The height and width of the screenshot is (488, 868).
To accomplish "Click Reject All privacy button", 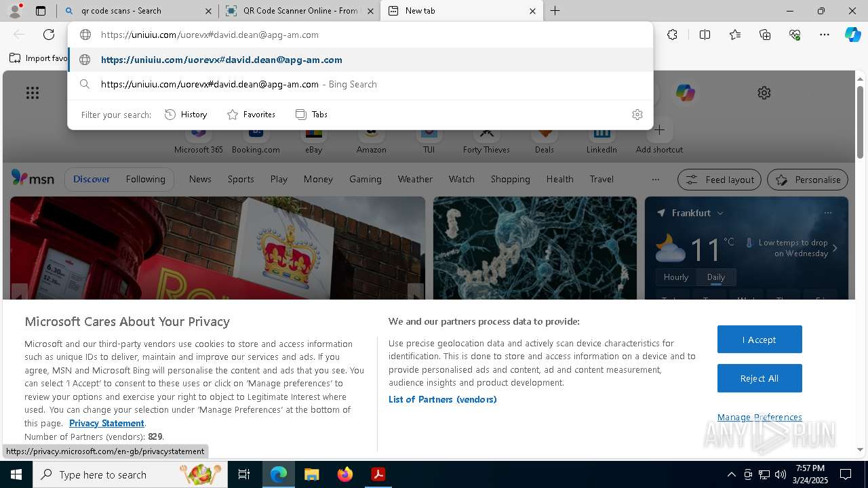I will (x=759, y=378).
